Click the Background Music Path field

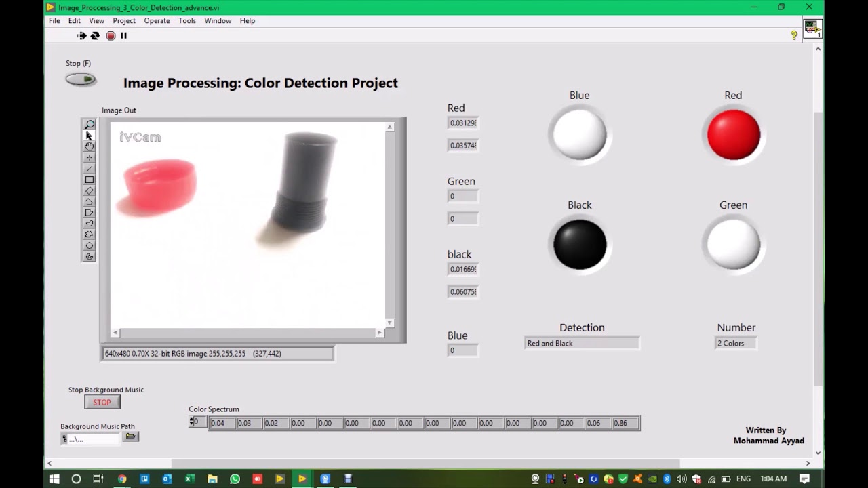coord(91,439)
